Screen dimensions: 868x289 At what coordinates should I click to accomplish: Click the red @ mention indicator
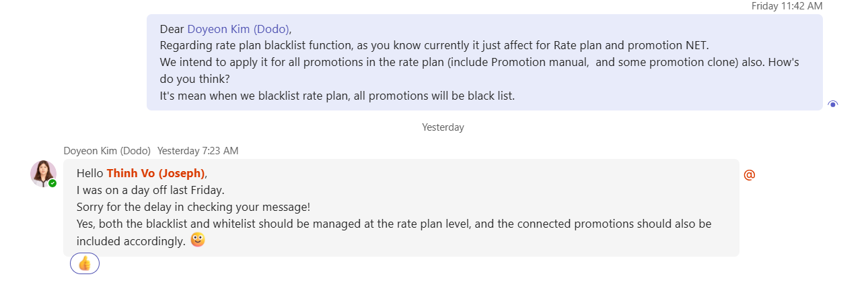point(749,174)
